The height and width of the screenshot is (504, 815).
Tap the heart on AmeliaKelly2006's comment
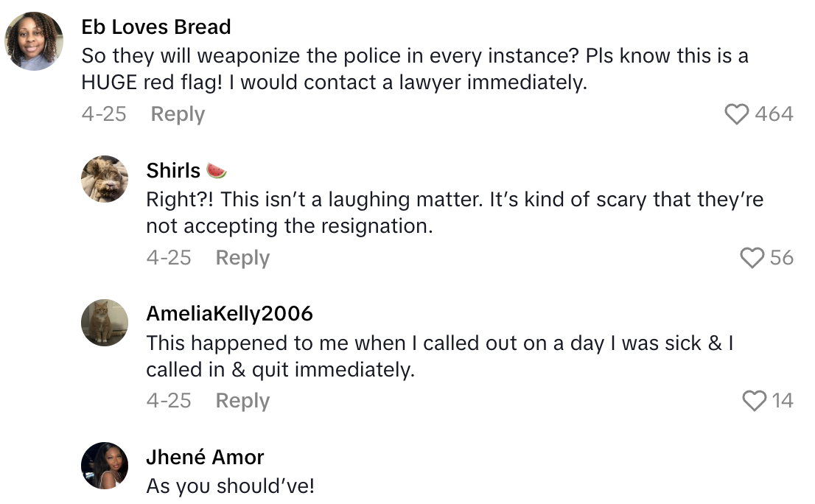[x=753, y=401]
